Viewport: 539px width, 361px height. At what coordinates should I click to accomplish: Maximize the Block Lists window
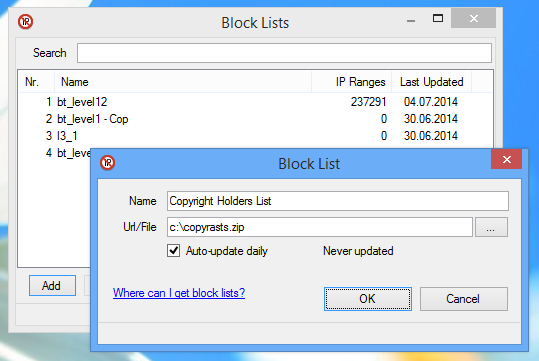pos(438,18)
